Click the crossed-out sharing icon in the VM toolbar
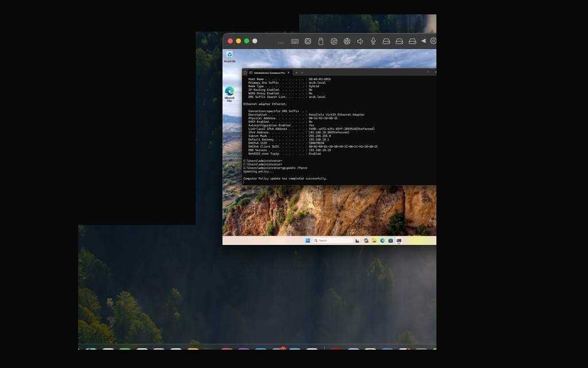 (334, 41)
